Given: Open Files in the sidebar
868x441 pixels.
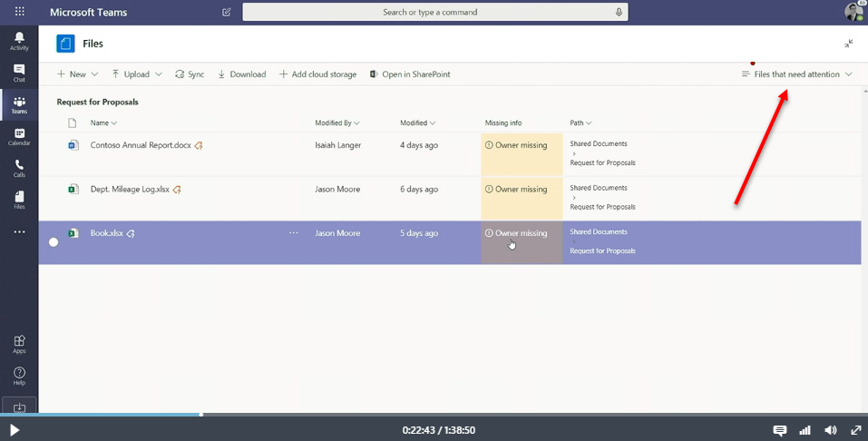Looking at the screenshot, I should click(19, 200).
